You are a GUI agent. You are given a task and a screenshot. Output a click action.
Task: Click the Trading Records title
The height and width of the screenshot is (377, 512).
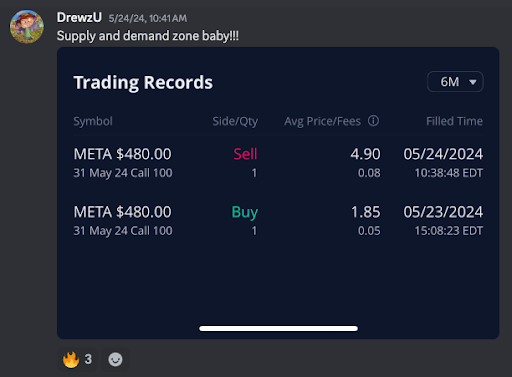[143, 83]
